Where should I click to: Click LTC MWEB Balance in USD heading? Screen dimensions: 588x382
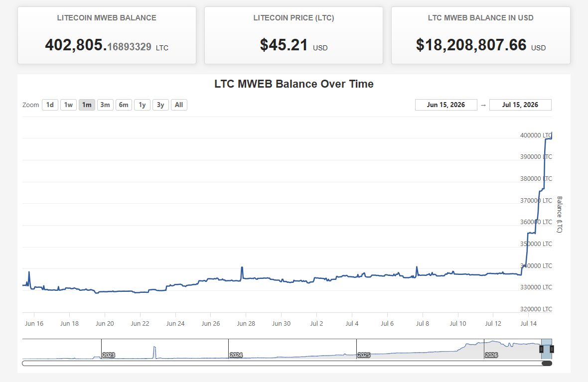(x=480, y=18)
